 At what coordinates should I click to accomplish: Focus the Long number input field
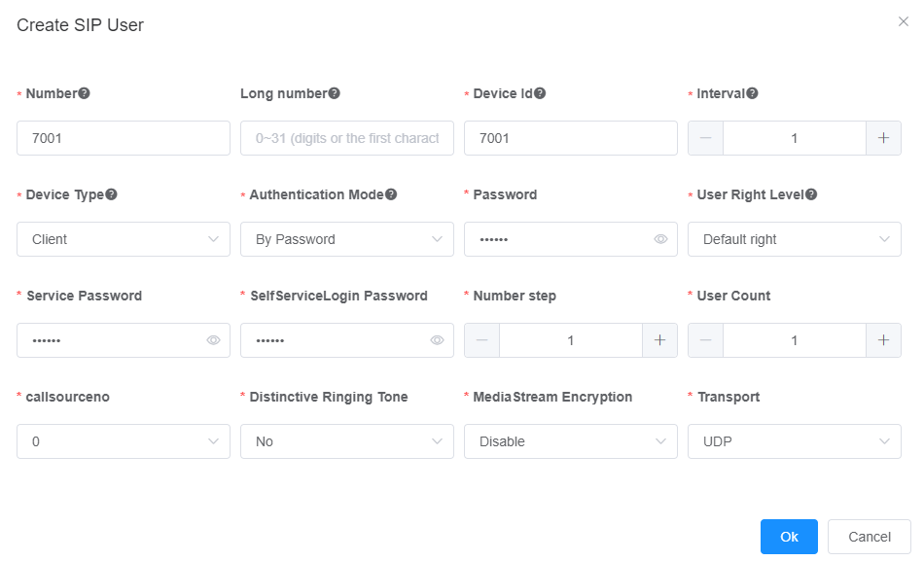347,138
